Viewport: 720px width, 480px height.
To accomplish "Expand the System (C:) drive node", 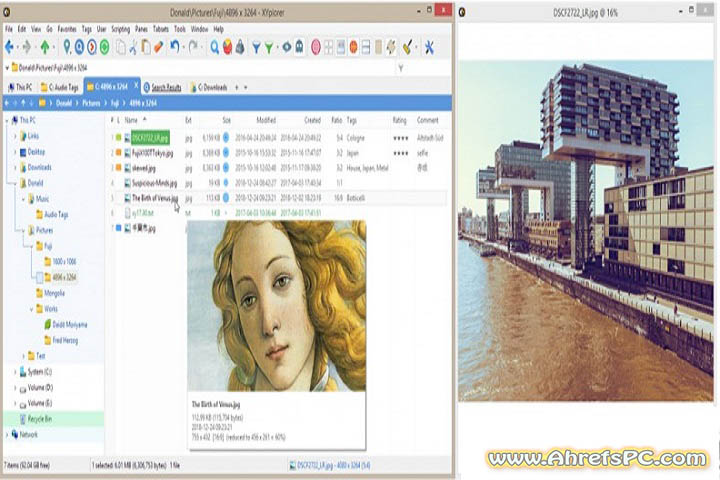I will click(15, 372).
